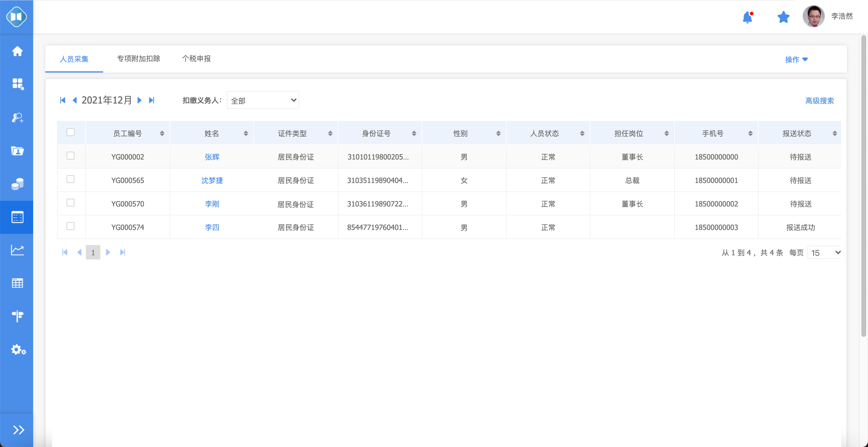
Task: Click the notification bell icon
Action: click(747, 17)
